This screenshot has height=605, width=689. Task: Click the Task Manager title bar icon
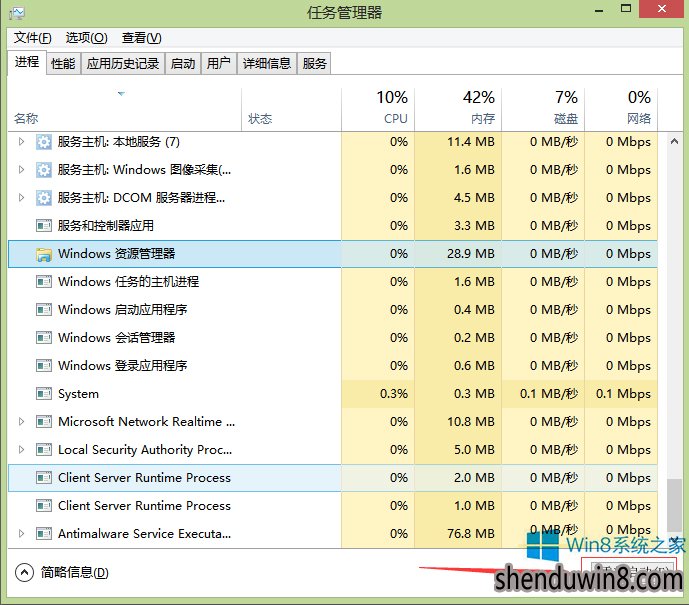coord(17,12)
